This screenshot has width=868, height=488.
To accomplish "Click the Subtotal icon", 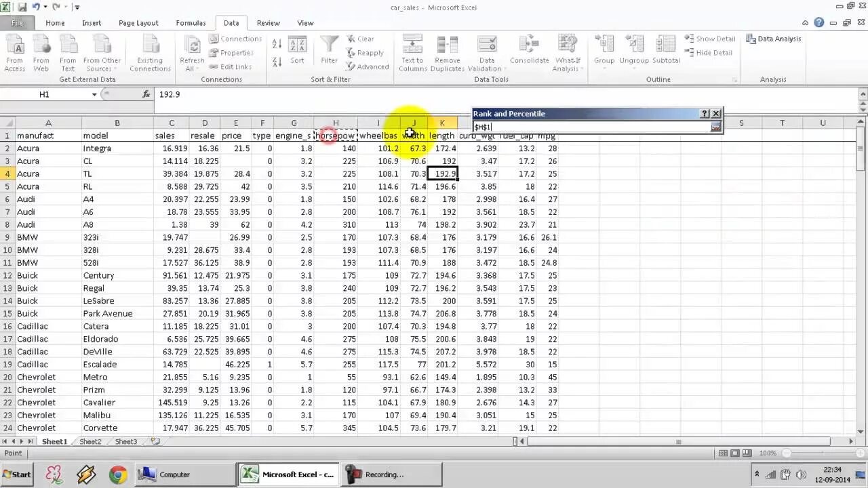I will 666,52.
